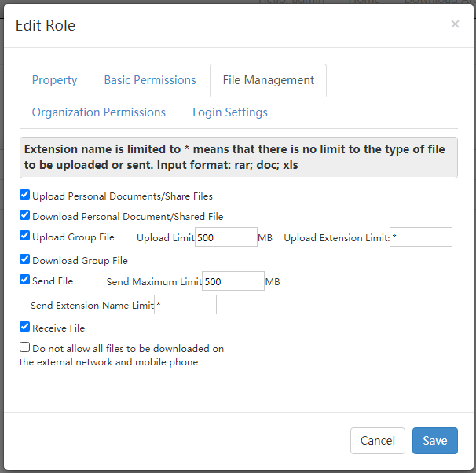Go to Organization Permissions tab
476x473 pixels.
(99, 112)
